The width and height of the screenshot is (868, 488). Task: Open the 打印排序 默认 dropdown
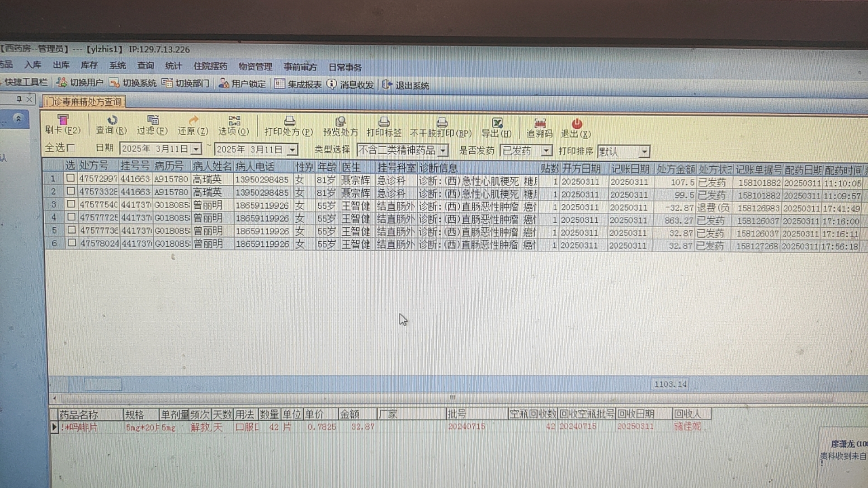644,152
